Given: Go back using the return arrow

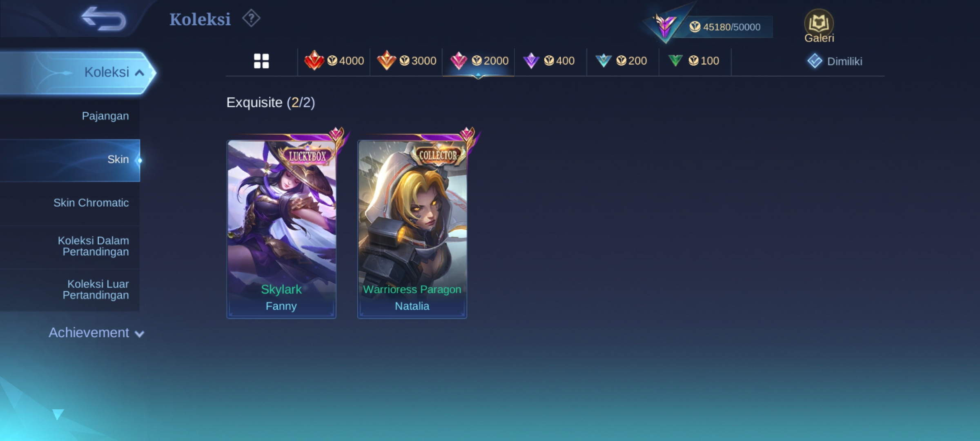Looking at the screenshot, I should 103,19.
